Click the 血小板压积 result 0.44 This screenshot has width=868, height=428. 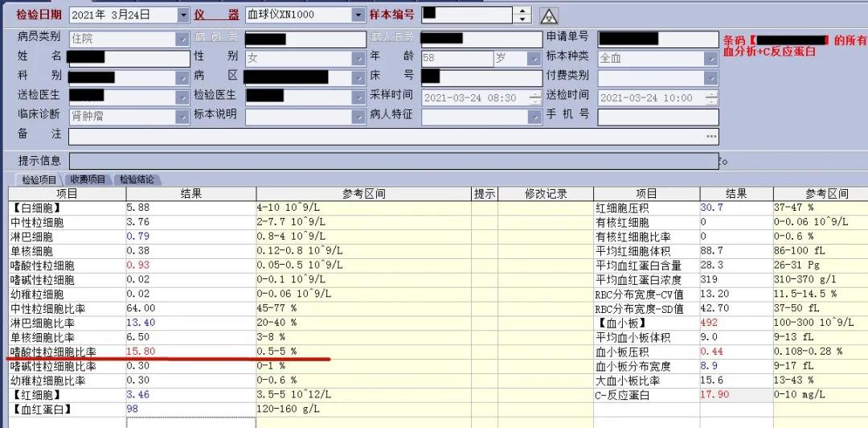pyautogui.click(x=712, y=352)
